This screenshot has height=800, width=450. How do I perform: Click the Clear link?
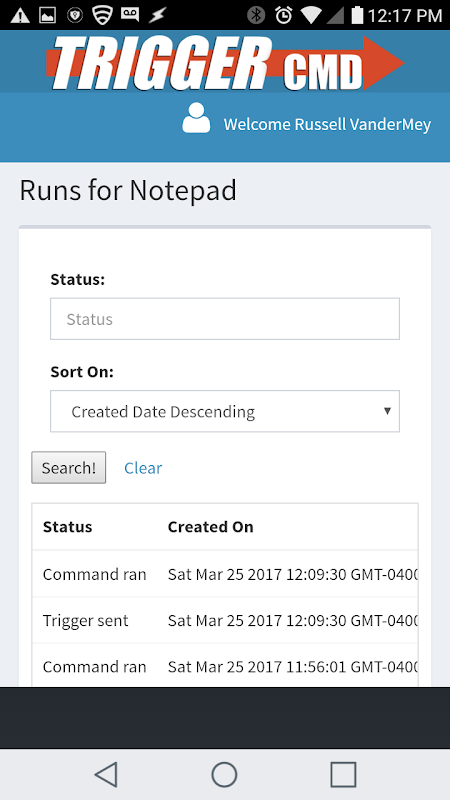point(143,468)
